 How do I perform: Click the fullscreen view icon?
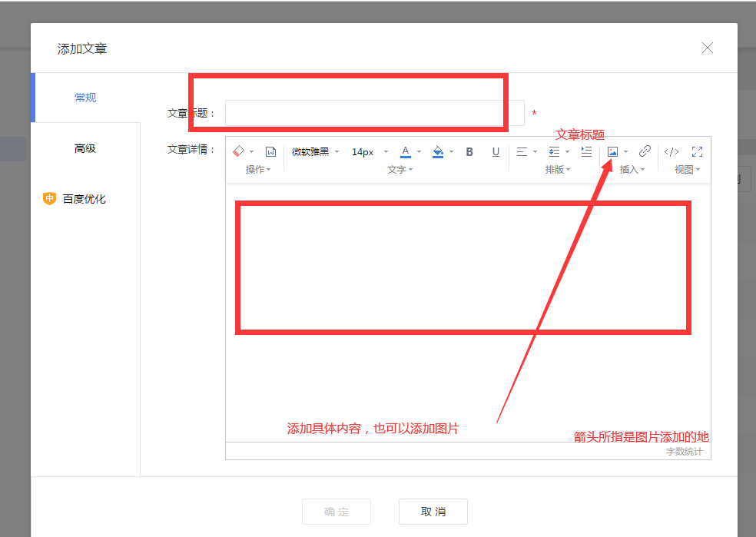coord(697,151)
